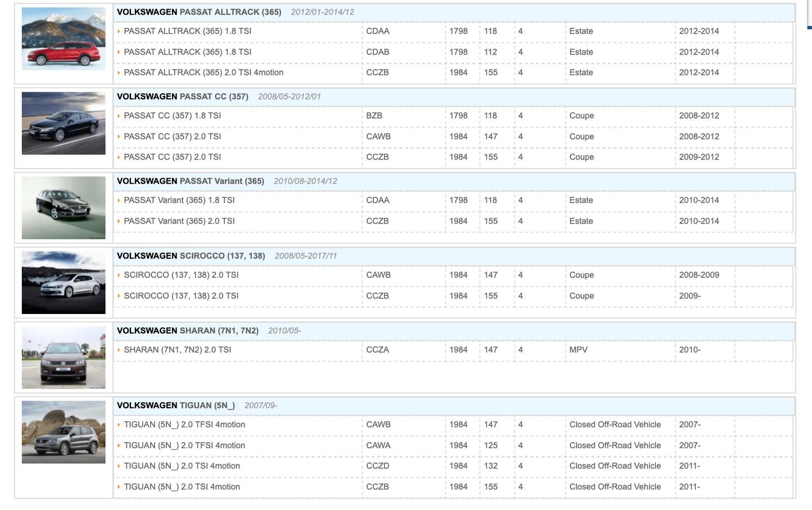
Task: Open VOLKSWAGEN PASSAT Variant (365) heading
Action: [190, 181]
